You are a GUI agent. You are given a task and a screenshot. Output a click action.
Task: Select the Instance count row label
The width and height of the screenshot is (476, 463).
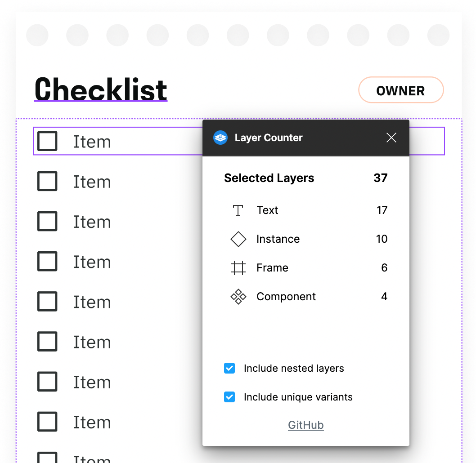278,239
